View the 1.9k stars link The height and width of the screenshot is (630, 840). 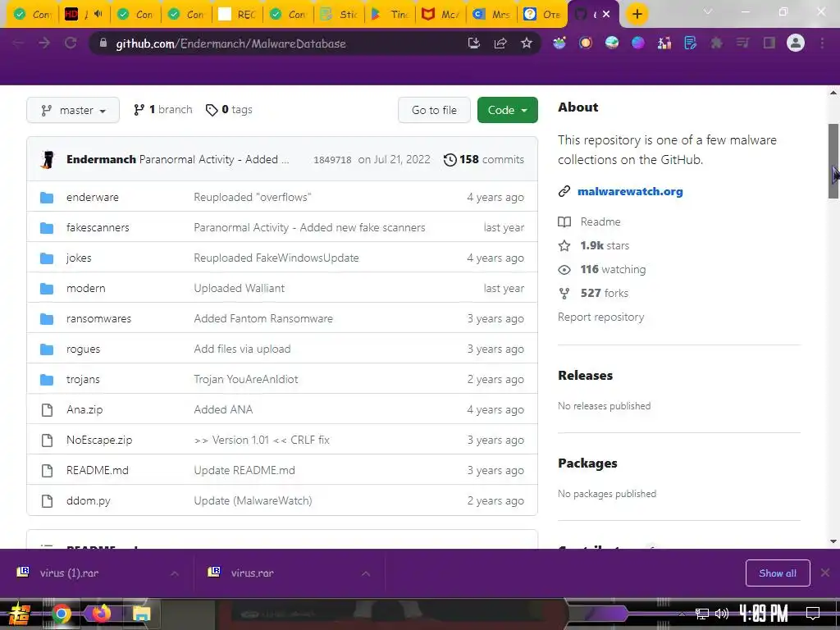[x=605, y=246]
